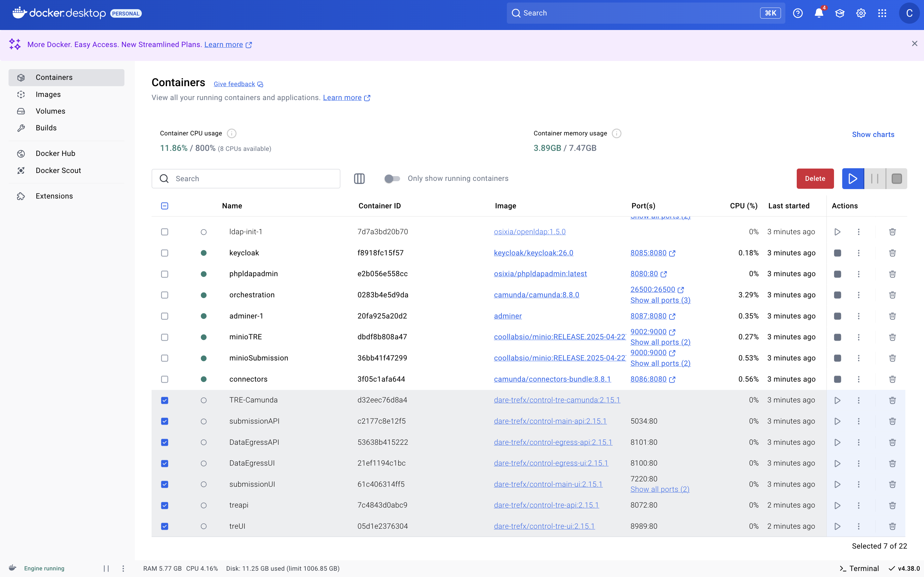Open Builds in the sidebar
Image resolution: width=924 pixels, height=577 pixels.
66,128
